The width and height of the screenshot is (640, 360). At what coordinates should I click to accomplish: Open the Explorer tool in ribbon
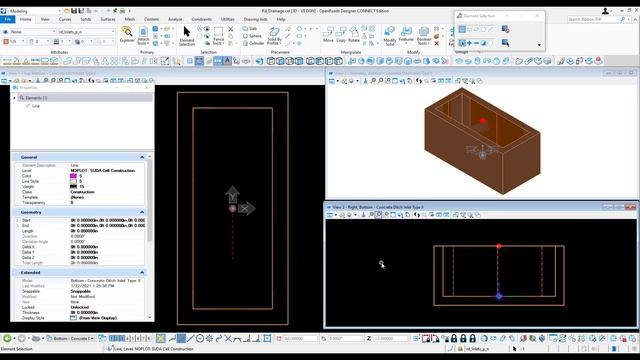click(x=127, y=35)
